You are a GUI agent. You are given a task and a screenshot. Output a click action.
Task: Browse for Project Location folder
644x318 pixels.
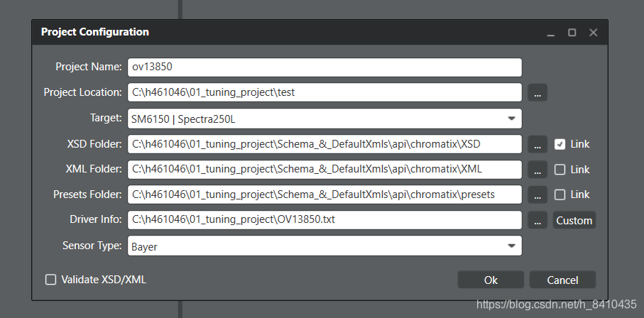point(537,93)
